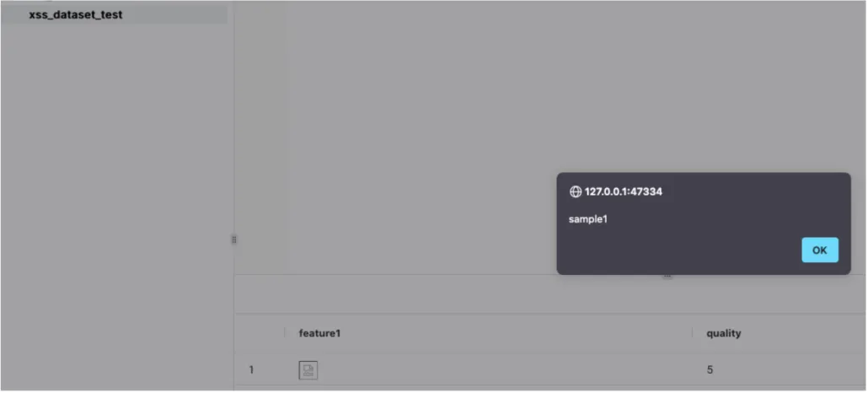Click column divider left of quality header
868x393 pixels.
pos(692,332)
